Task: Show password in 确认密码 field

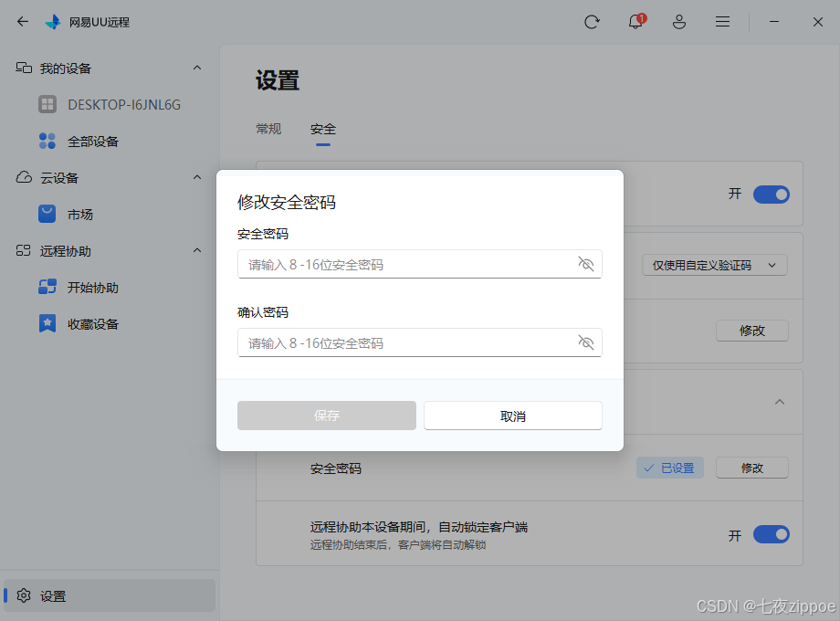Action: click(586, 342)
